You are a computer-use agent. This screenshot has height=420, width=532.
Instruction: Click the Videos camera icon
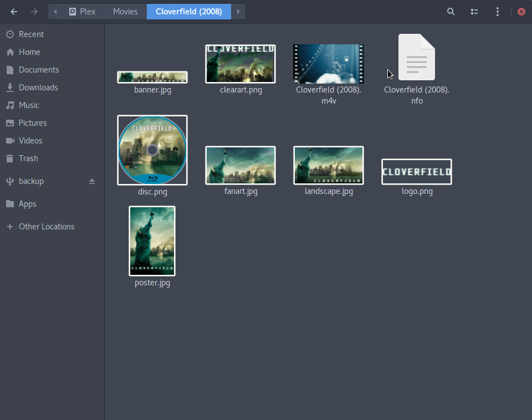tap(10, 140)
